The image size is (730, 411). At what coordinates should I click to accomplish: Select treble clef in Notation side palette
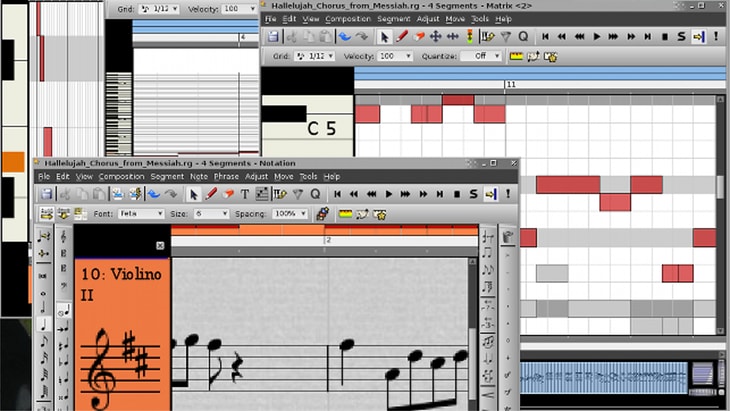coord(63,237)
